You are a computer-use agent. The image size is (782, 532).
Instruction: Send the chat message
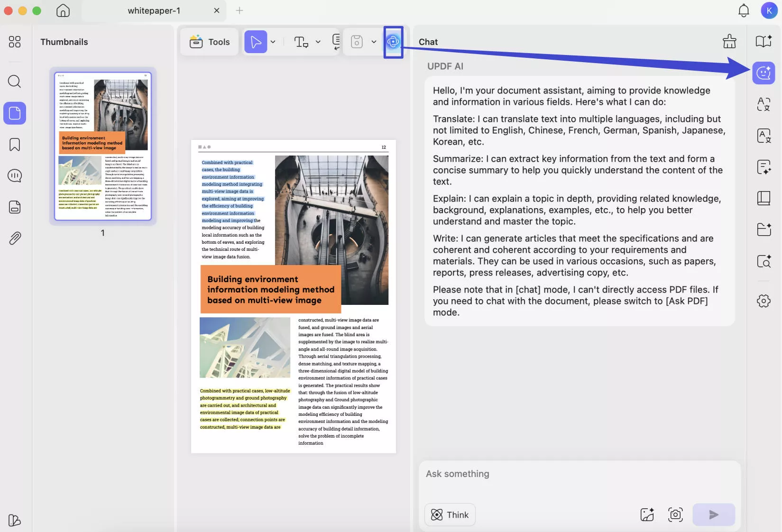point(713,514)
